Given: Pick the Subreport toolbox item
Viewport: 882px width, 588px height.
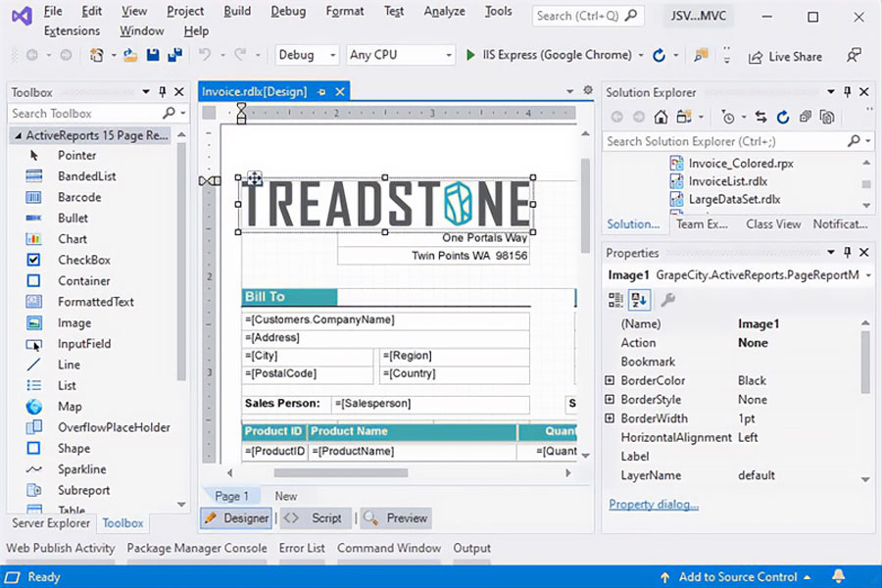Looking at the screenshot, I should [83, 490].
